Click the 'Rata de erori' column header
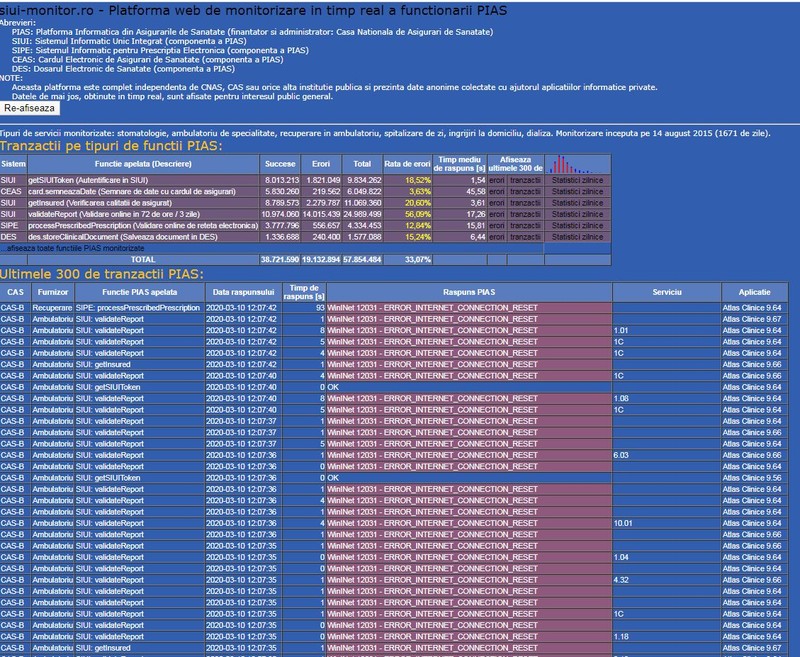This screenshot has width=800, height=657. [x=408, y=164]
